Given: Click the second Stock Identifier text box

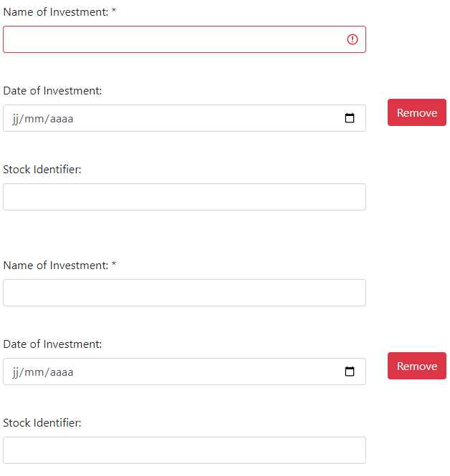Looking at the screenshot, I should click(184, 450).
